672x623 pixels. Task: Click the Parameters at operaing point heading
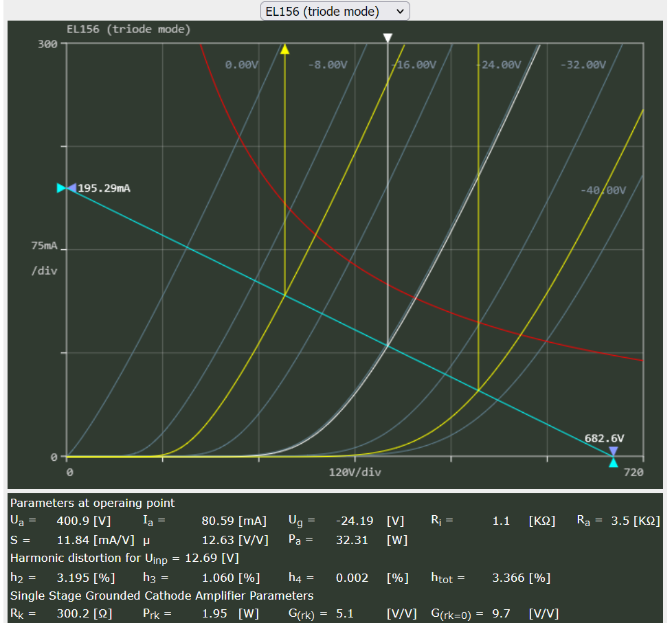tap(92, 503)
